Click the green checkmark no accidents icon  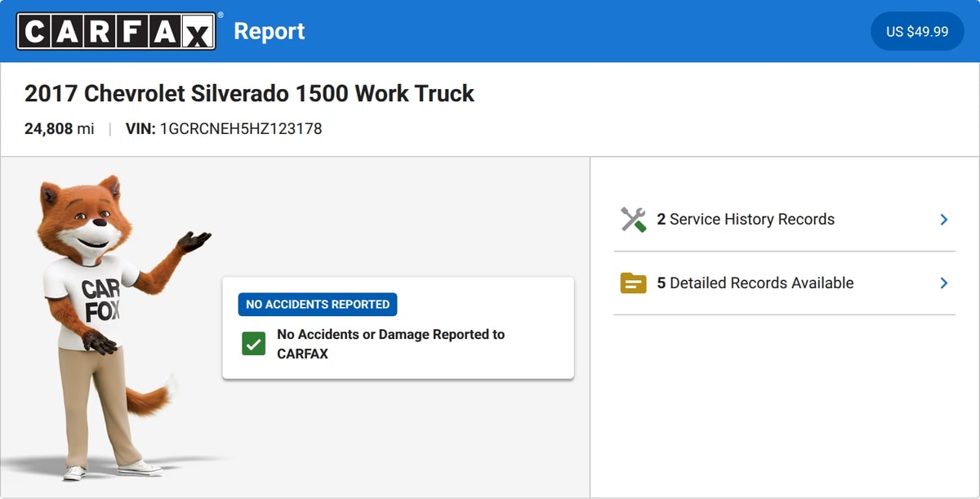(x=253, y=344)
